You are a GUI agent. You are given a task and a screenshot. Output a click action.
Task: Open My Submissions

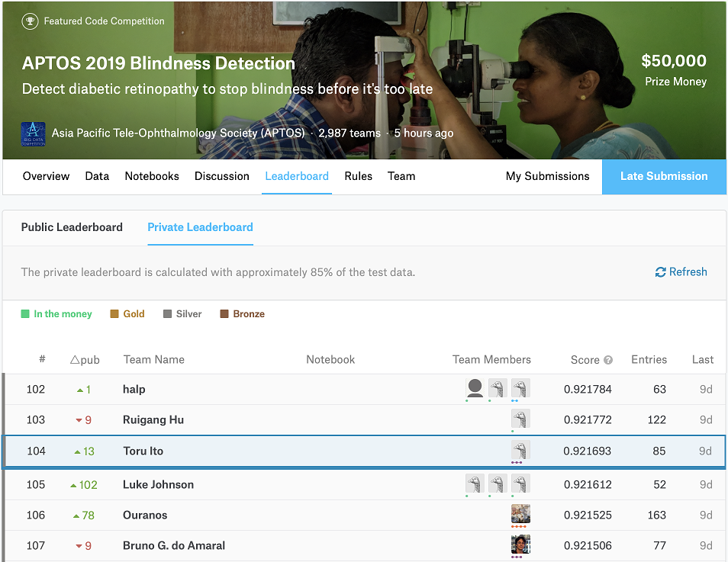547,176
